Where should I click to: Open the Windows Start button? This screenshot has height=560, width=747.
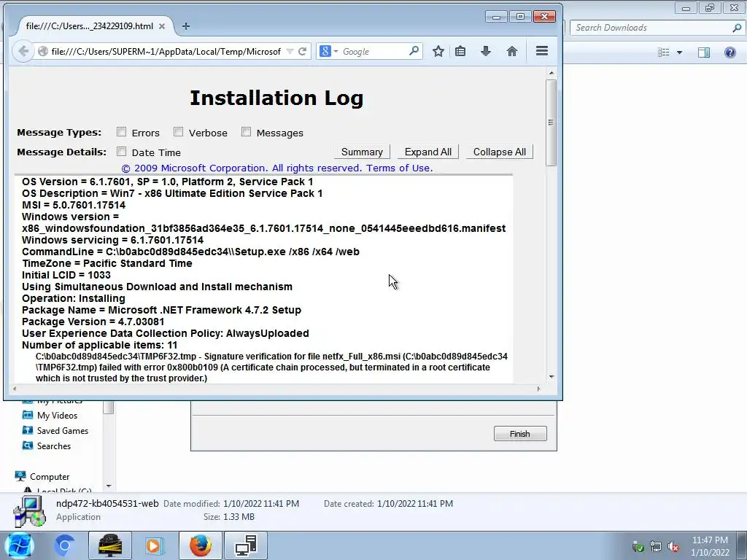20,545
